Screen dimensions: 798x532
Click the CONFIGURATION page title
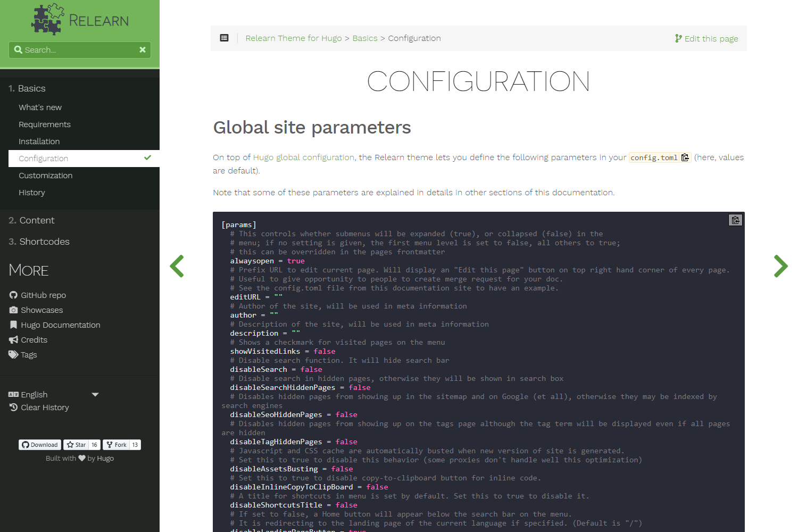pyautogui.click(x=478, y=81)
